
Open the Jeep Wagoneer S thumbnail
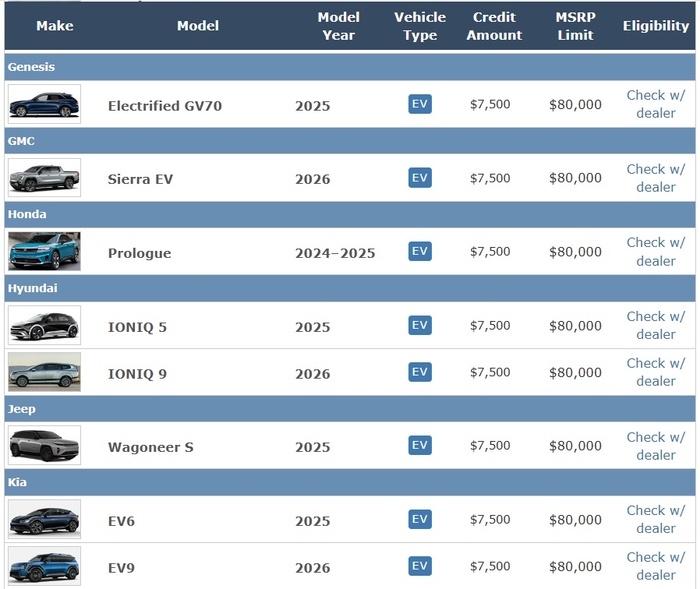pyautogui.click(x=44, y=445)
